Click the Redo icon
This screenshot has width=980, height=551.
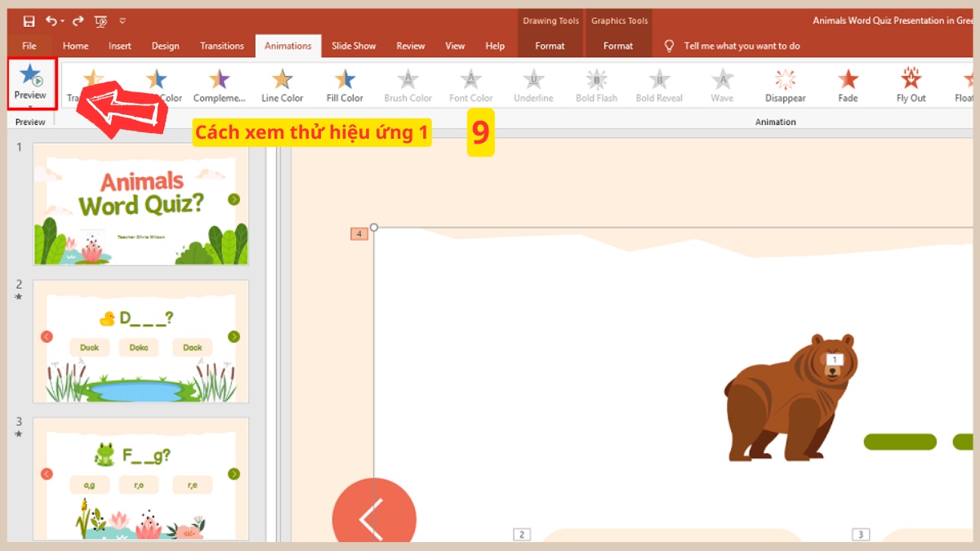click(76, 20)
